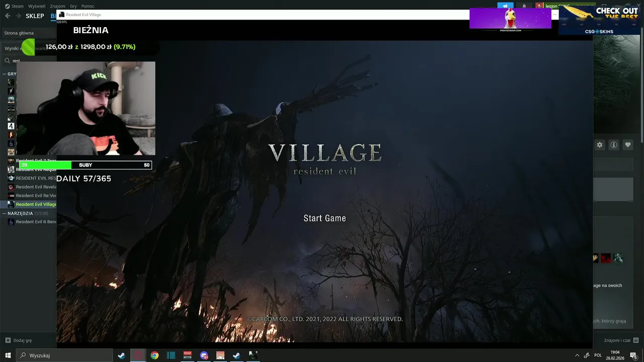Open the Steam account avatar menu

[x=539, y=6]
